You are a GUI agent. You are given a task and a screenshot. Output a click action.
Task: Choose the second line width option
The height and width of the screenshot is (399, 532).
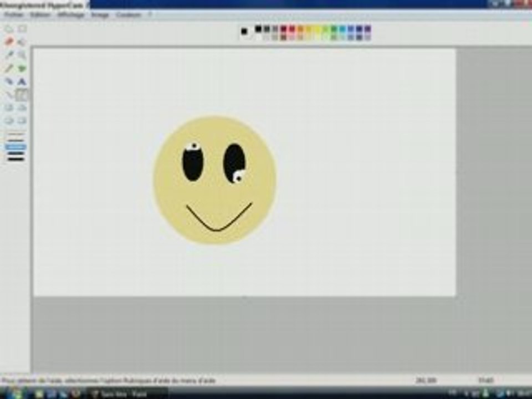16,140
